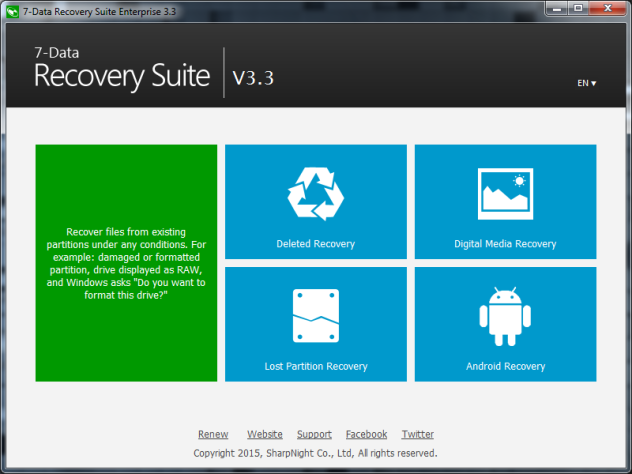Minimize the 7-Data Recovery Suite window
632x474 pixels.
click(x=557, y=8)
